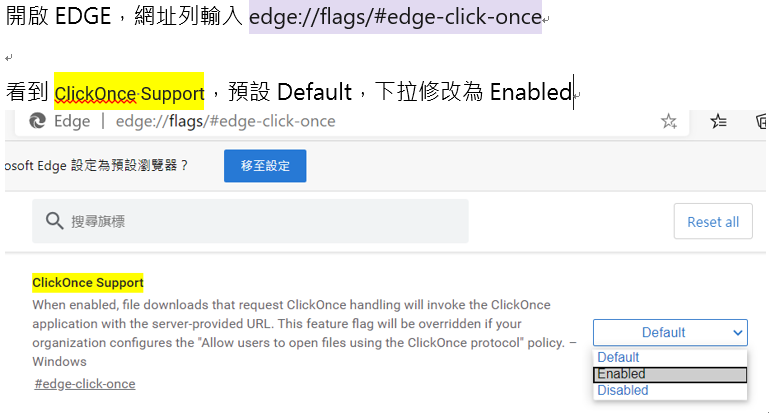Image resolution: width=772 pixels, height=413 pixels.
Task: Click the default browser prompt text
Action: click(x=98, y=166)
